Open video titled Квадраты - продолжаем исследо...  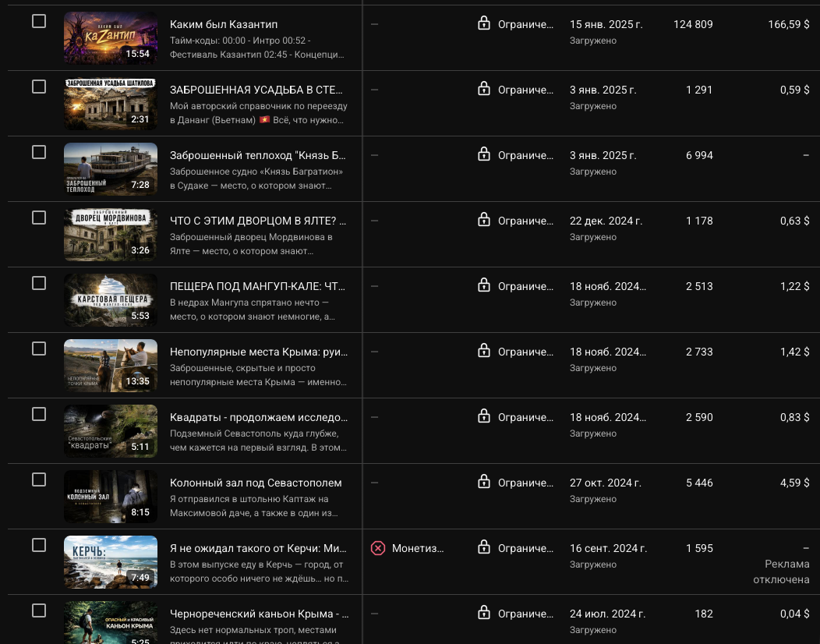coord(259,417)
